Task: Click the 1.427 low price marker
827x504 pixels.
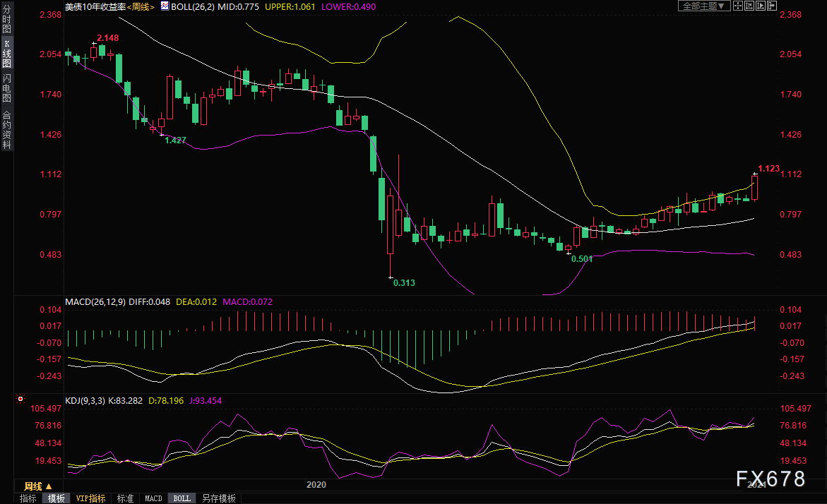Action: [175, 140]
